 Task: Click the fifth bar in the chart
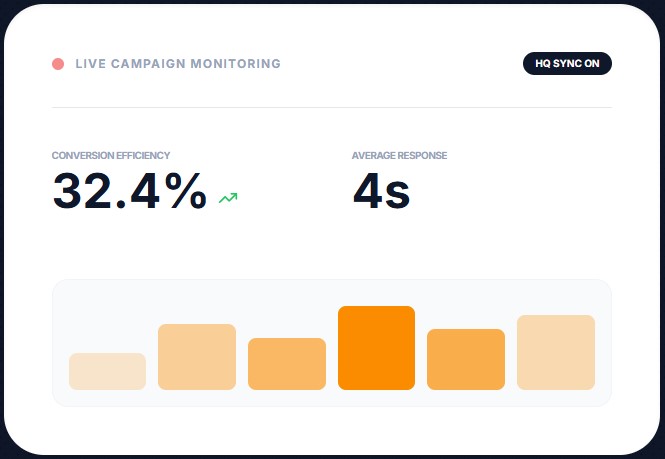[466, 359]
